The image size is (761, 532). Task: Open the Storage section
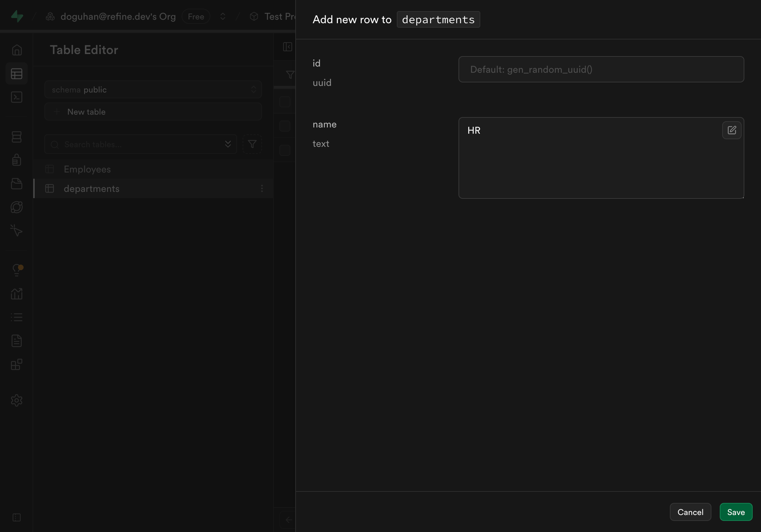17,184
